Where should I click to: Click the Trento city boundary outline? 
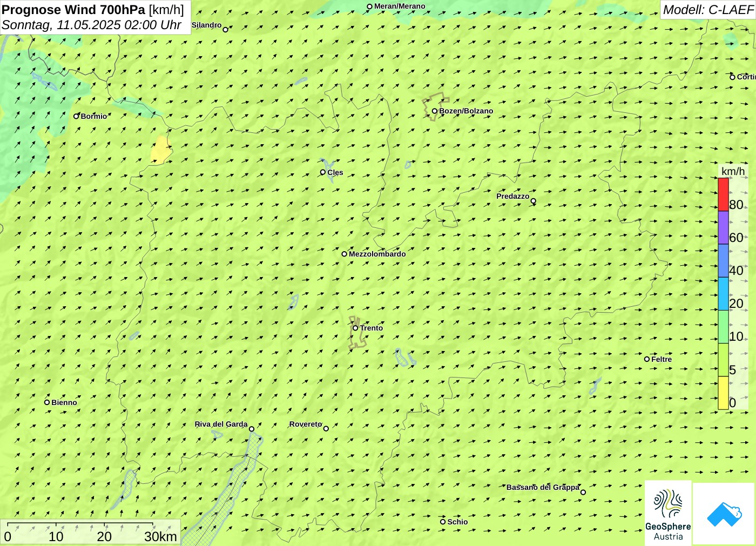click(x=356, y=333)
